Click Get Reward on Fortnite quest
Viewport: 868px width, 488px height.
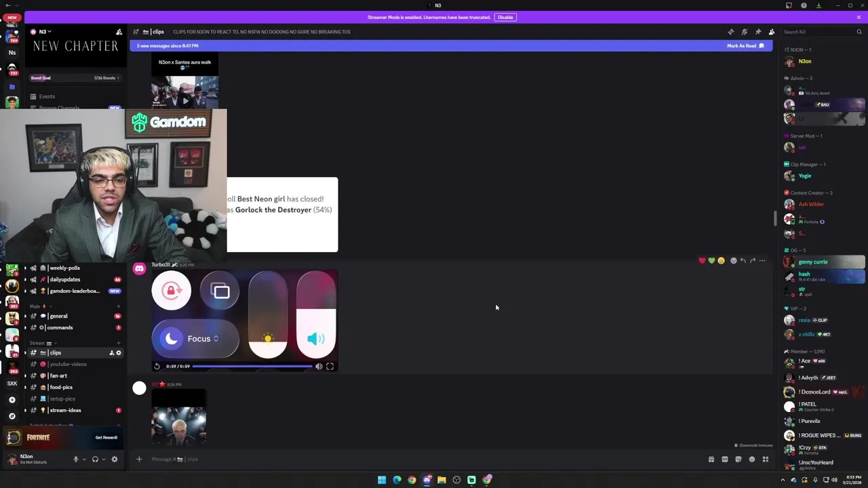pos(106,437)
